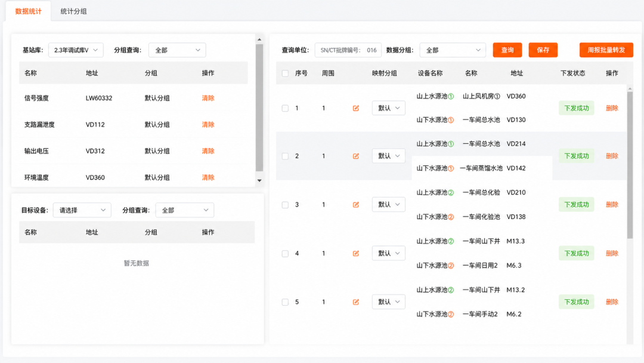Check the checkbox for row 2

point(285,156)
